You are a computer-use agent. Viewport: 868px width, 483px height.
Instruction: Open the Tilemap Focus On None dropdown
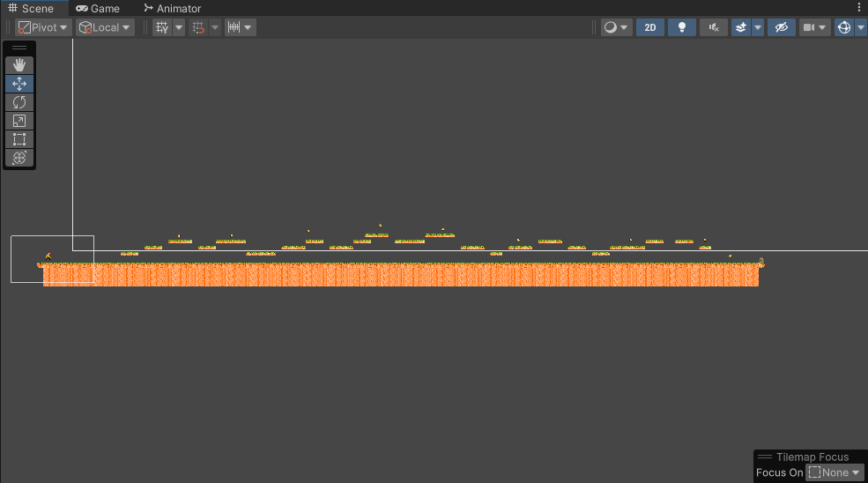pyautogui.click(x=835, y=472)
